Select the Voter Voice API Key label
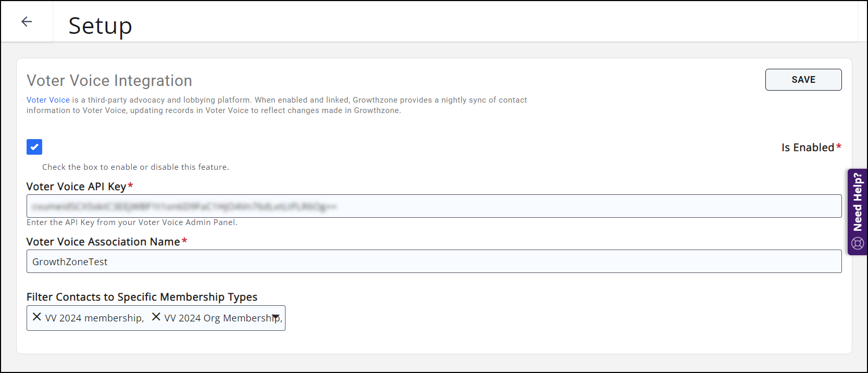 coord(76,186)
